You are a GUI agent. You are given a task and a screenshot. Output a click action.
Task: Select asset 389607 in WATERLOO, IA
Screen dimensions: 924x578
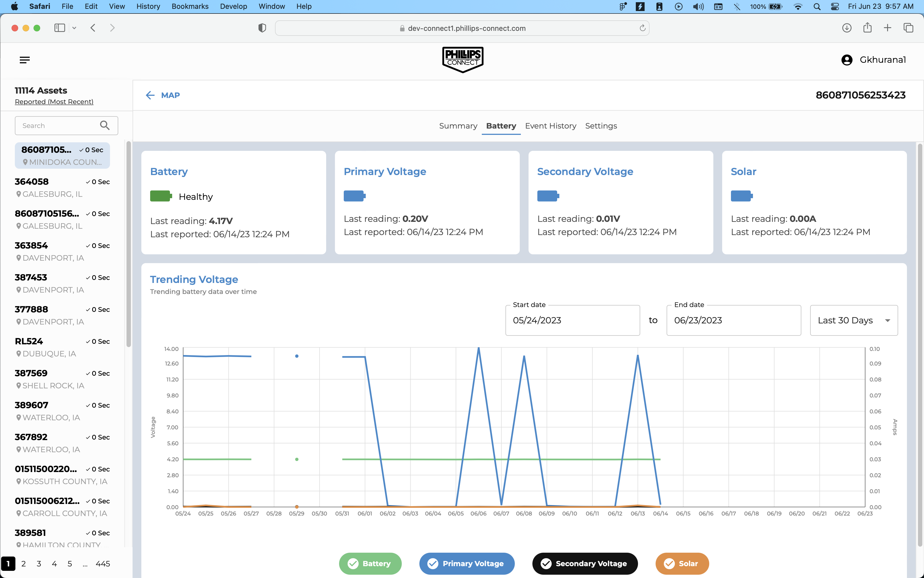coord(62,411)
